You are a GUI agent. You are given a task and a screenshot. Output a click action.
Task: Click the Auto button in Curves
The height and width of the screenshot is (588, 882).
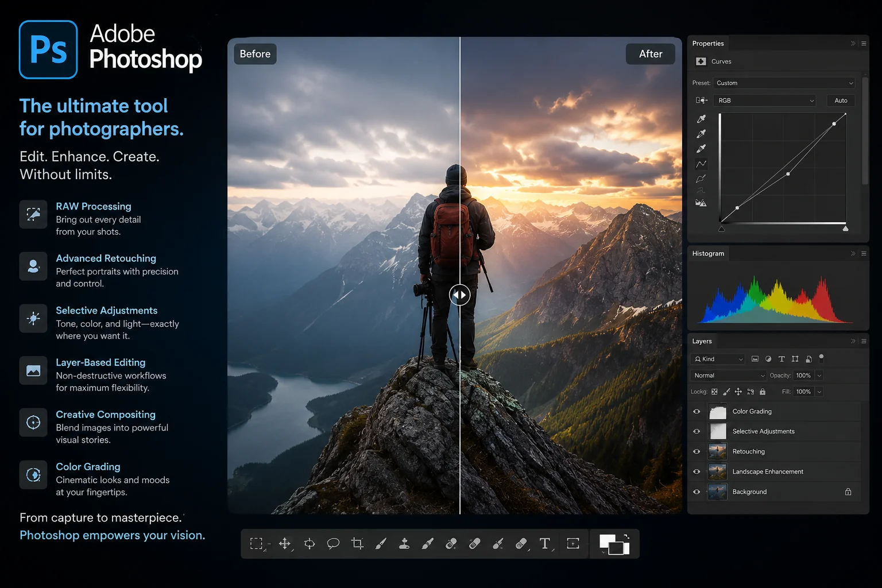841,100
